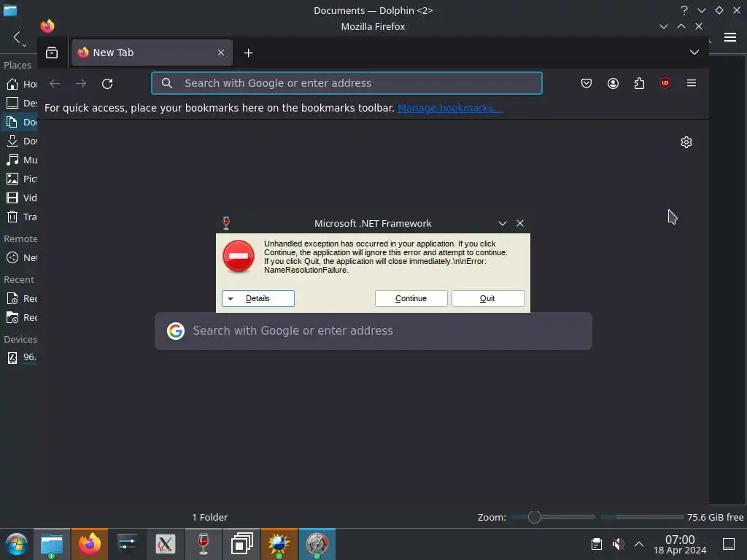
Task: Open Trash place in Dolphin sidebar
Action: coord(21,217)
